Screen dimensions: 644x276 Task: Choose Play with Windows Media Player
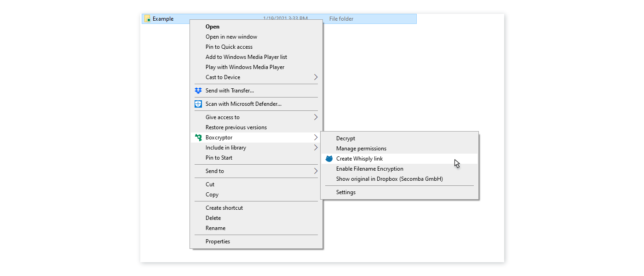pos(256,67)
